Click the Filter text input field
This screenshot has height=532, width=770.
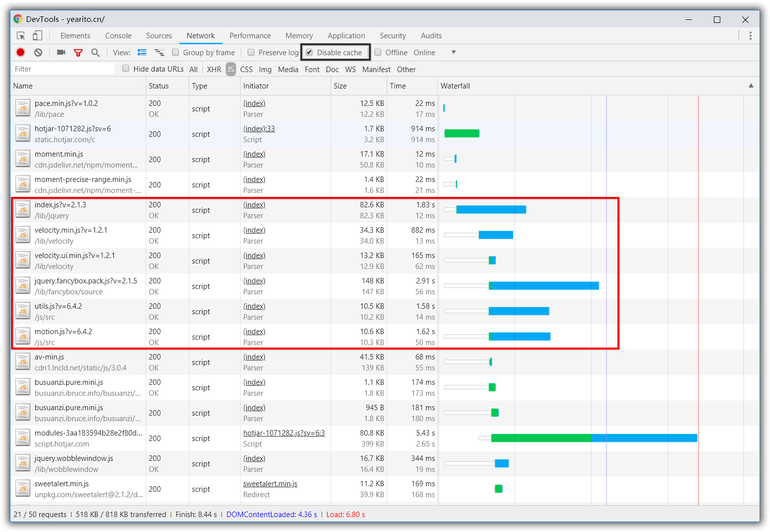click(62, 69)
